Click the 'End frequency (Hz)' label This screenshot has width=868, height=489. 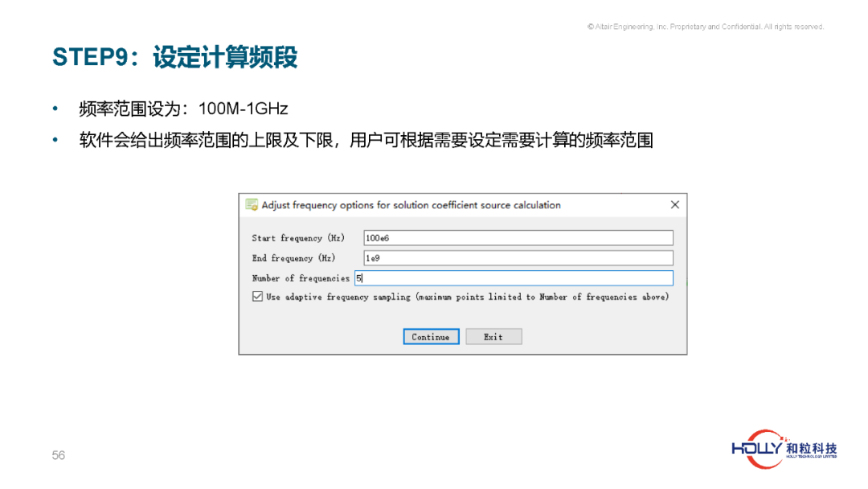293,258
